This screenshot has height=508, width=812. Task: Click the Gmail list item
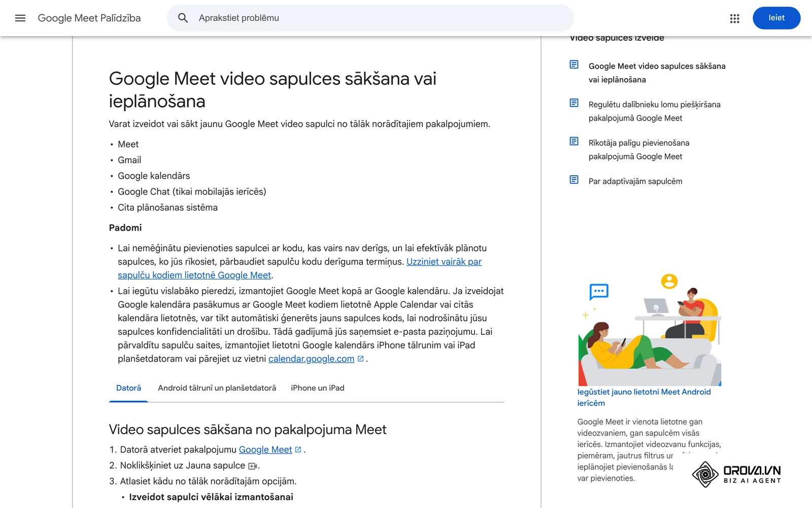tap(129, 160)
